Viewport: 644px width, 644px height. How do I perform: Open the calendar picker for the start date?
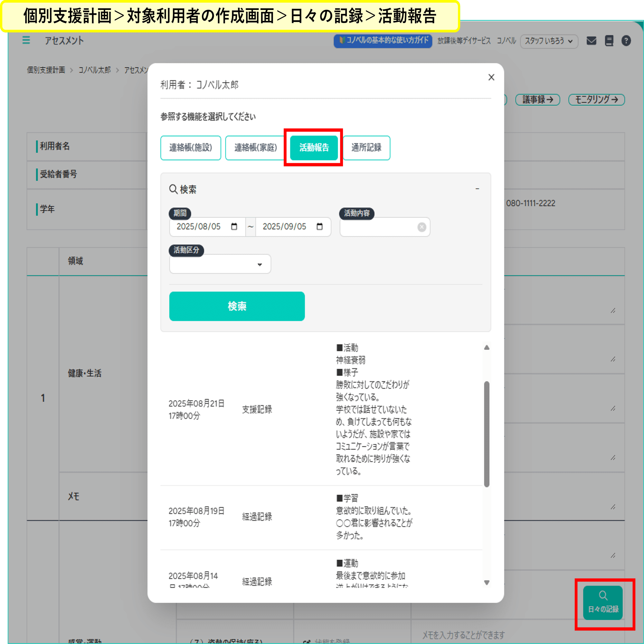pyautogui.click(x=235, y=227)
